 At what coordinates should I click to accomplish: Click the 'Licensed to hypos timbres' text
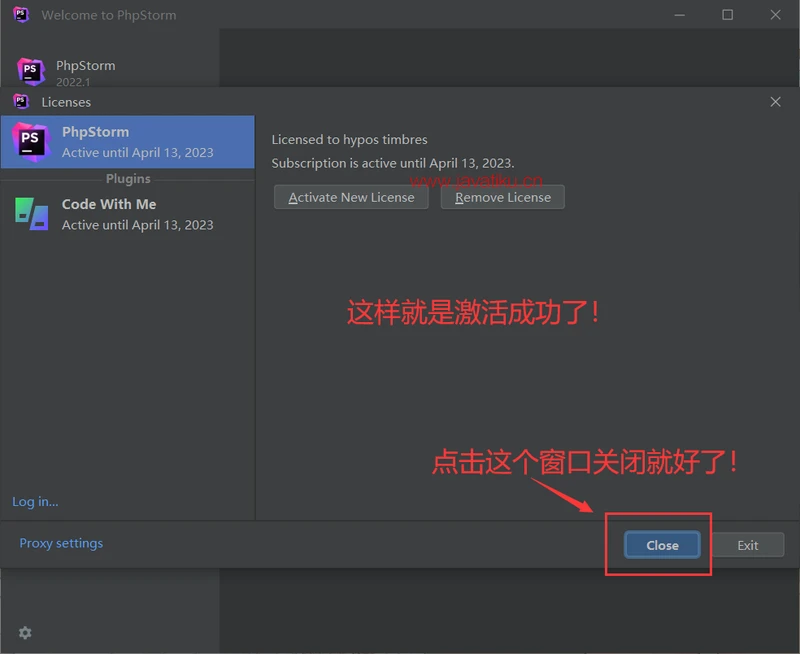(x=349, y=140)
